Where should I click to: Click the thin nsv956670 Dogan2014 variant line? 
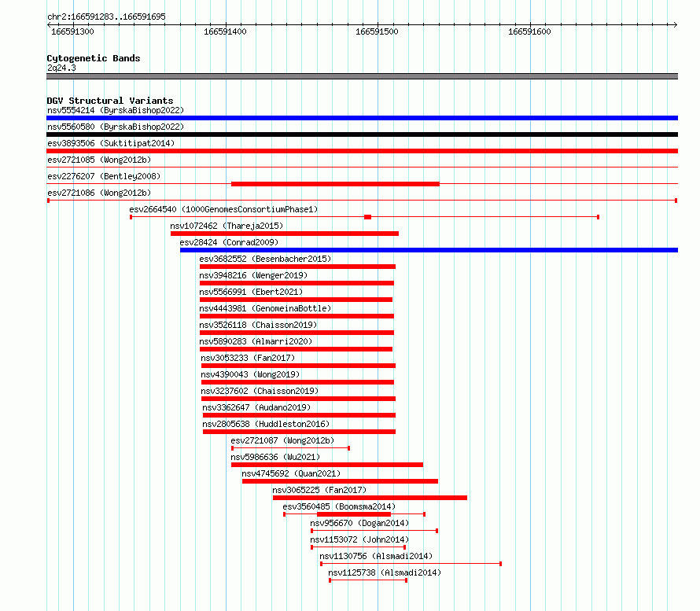click(x=374, y=531)
